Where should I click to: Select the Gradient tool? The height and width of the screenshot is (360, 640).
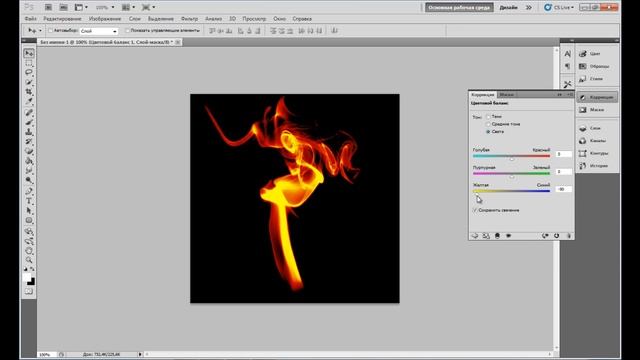(29, 161)
